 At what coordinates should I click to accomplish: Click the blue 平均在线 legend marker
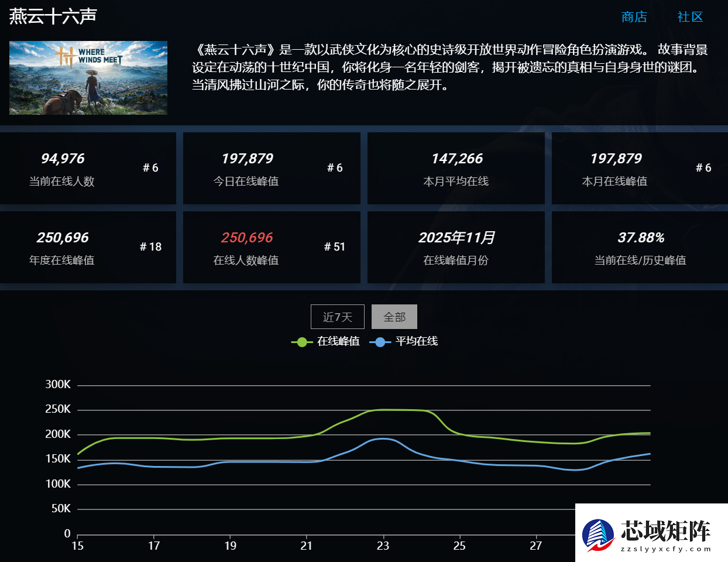[x=380, y=342]
